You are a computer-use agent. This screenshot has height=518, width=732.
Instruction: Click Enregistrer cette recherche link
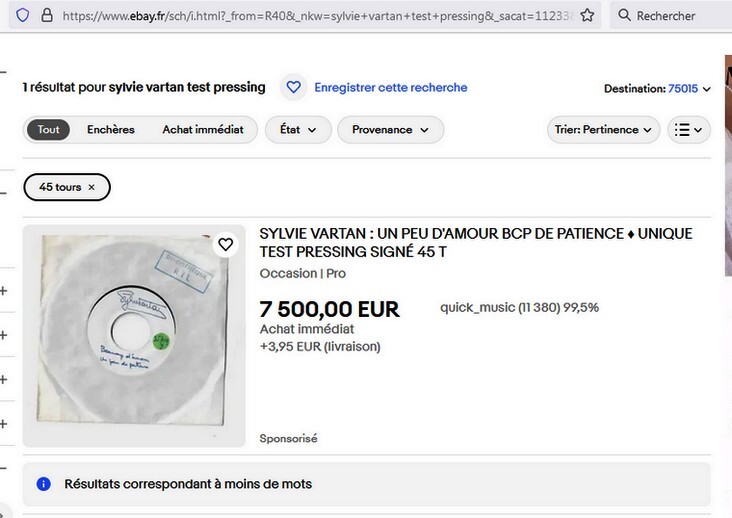tap(390, 88)
